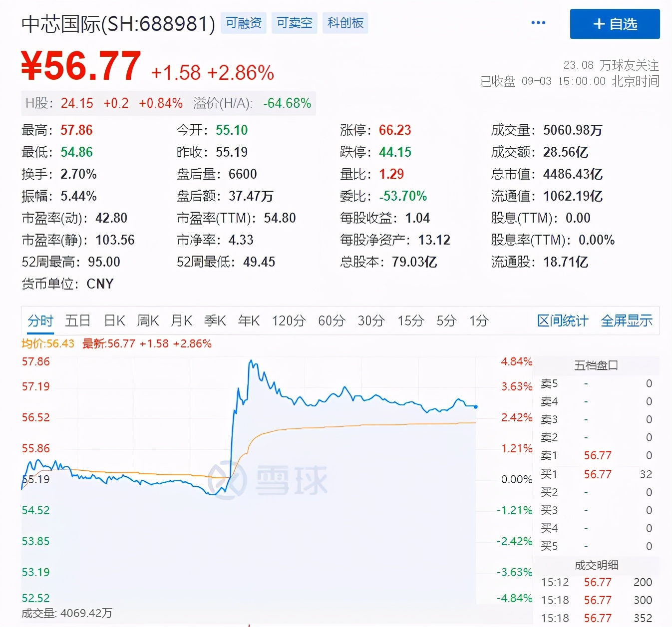Open the 60分 sixty-minute chart
This screenshot has height=627, width=672.
tap(331, 321)
